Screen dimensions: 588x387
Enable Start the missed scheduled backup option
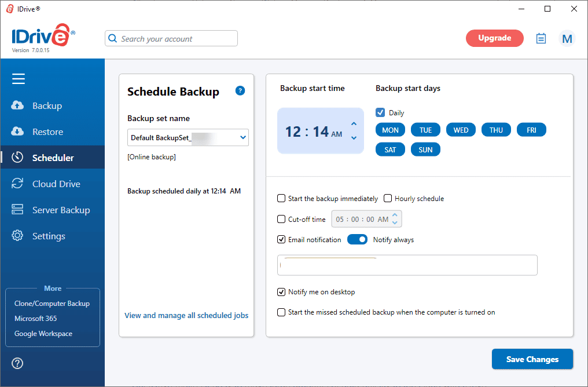point(281,312)
